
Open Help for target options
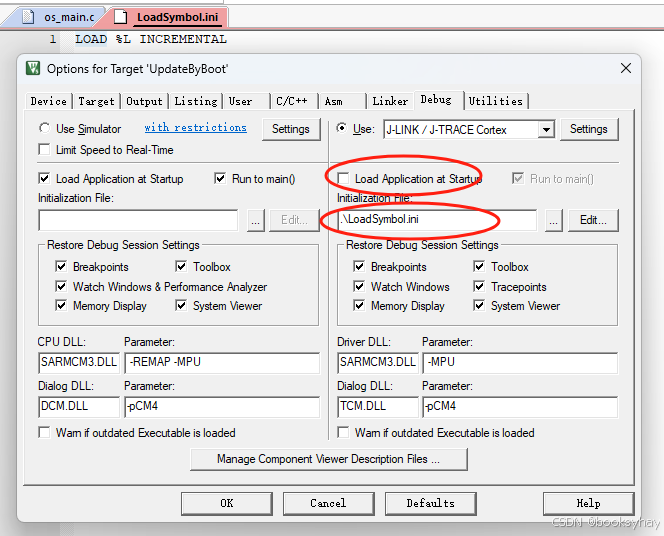point(589,503)
